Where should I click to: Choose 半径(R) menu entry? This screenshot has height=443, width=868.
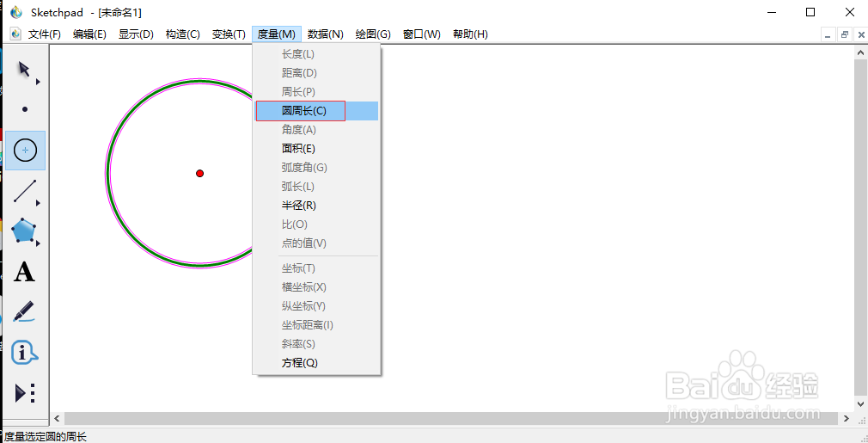click(316, 206)
